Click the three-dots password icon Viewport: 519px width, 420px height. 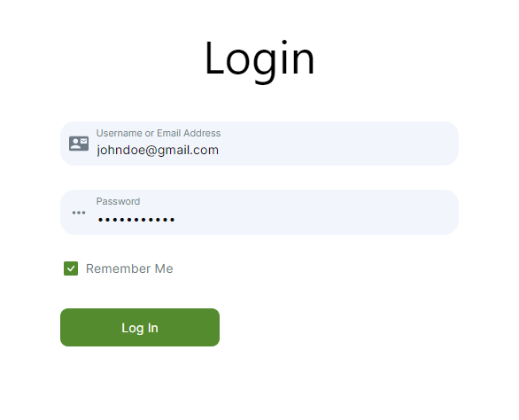pyautogui.click(x=79, y=213)
